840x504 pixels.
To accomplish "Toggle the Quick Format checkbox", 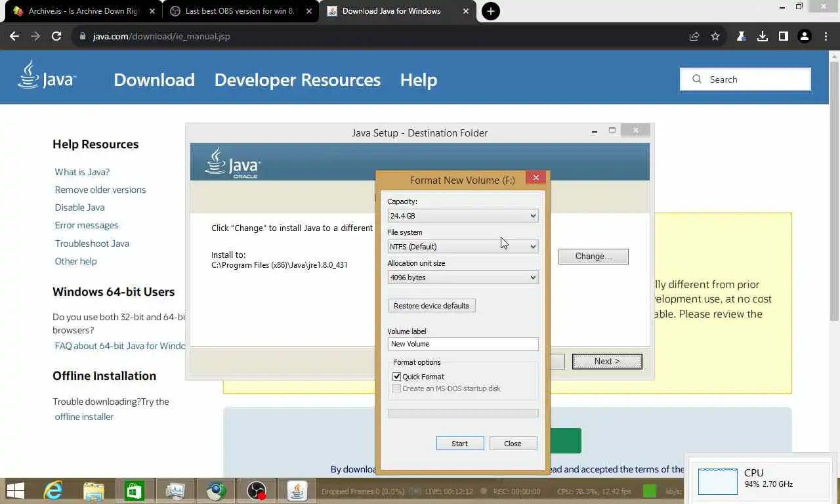I will click(396, 377).
